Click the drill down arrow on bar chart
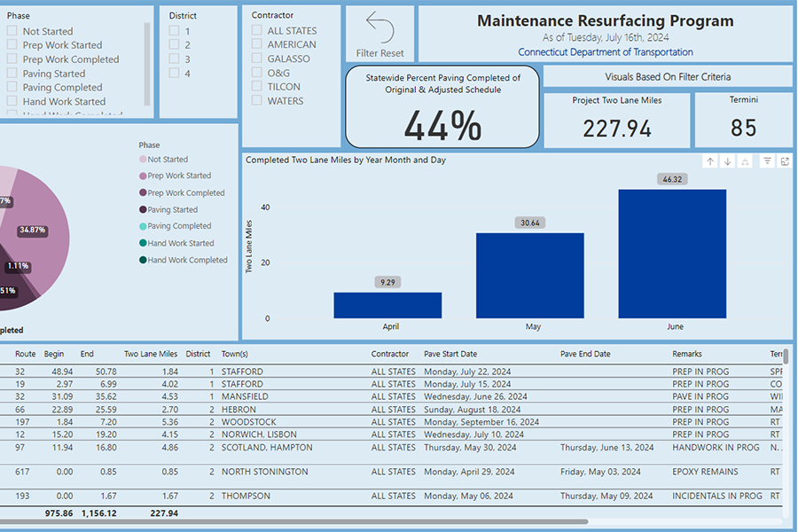The width and height of the screenshot is (798, 532). (x=726, y=160)
